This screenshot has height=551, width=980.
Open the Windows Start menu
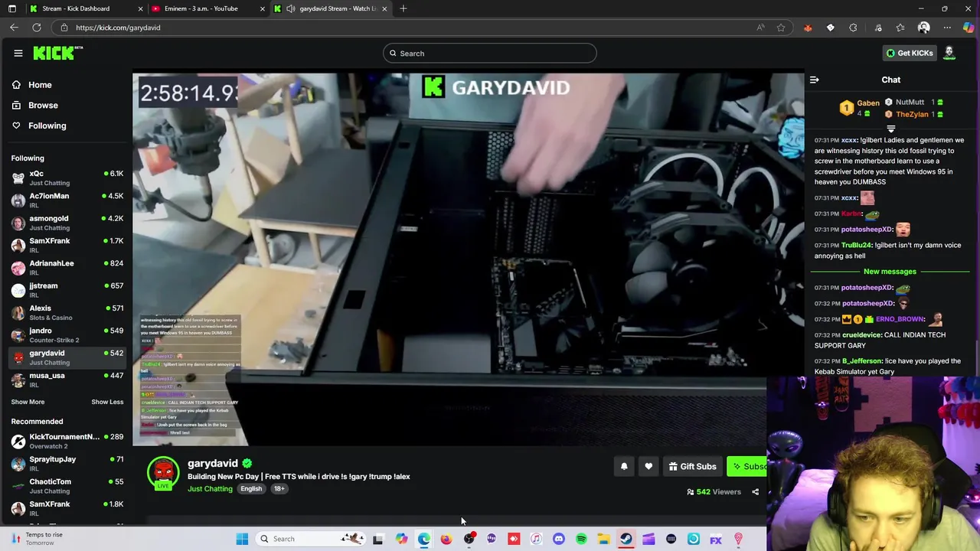coord(242,539)
